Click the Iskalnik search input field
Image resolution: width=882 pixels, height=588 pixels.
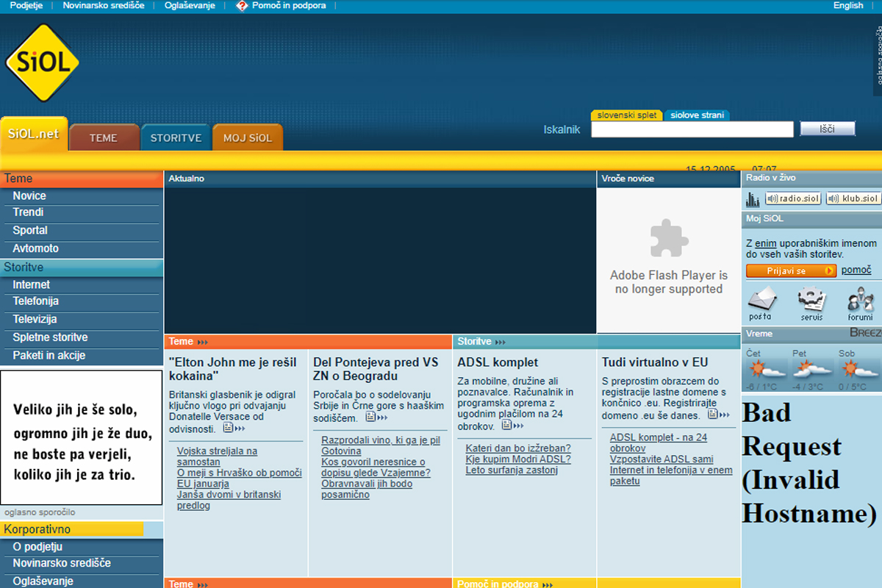pos(692,129)
